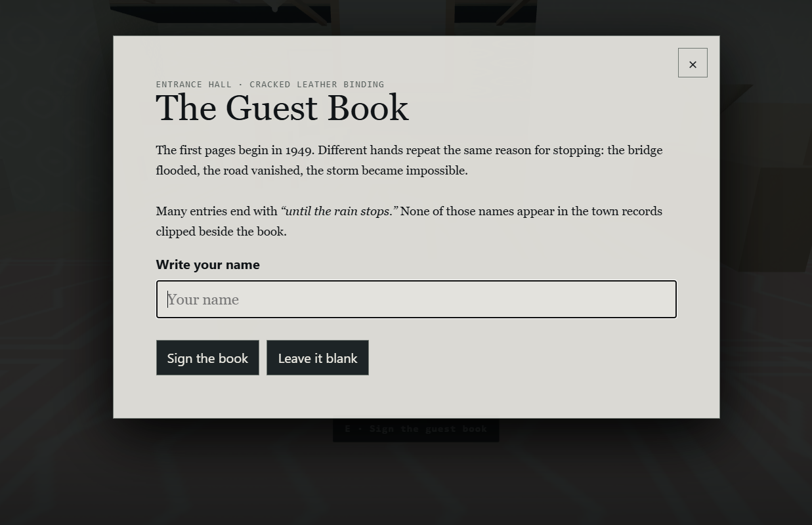Image resolution: width=812 pixels, height=525 pixels.
Task: Select the dimmed 'E · Sign the guest book' prompt
Action: pos(416,429)
